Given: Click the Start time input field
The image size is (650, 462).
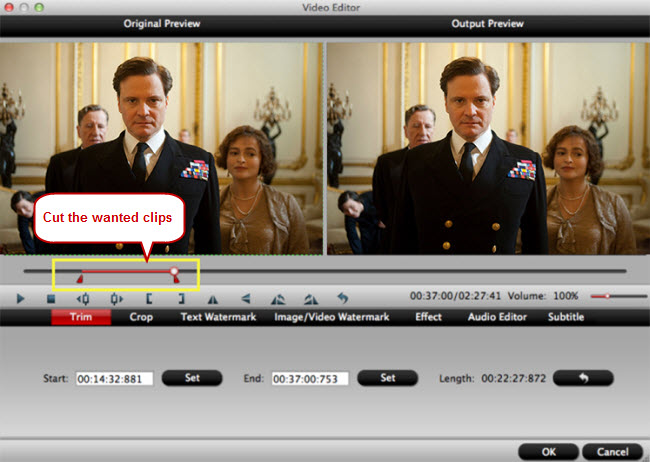Looking at the screenshot, I should pyautogui.click(x=114, y=379).
